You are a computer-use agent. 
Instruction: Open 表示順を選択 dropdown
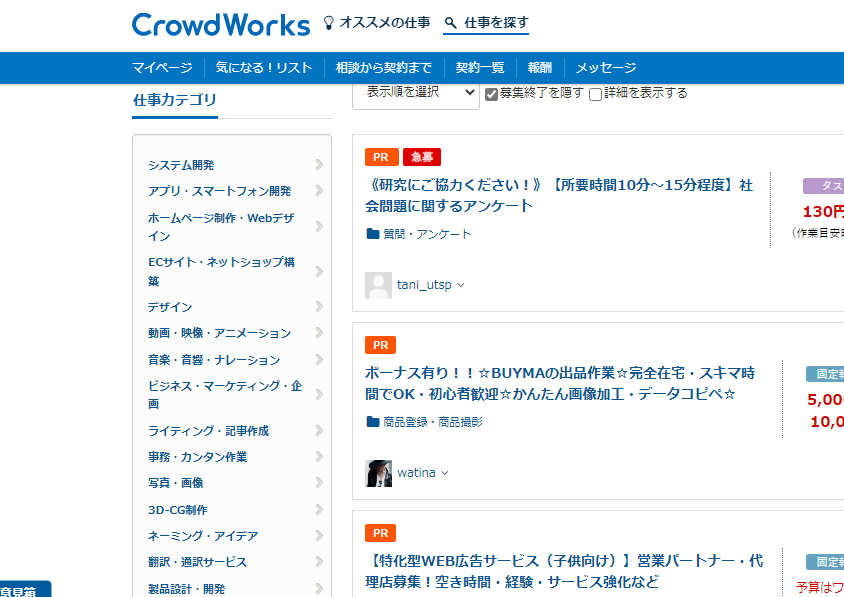(416, 93)
